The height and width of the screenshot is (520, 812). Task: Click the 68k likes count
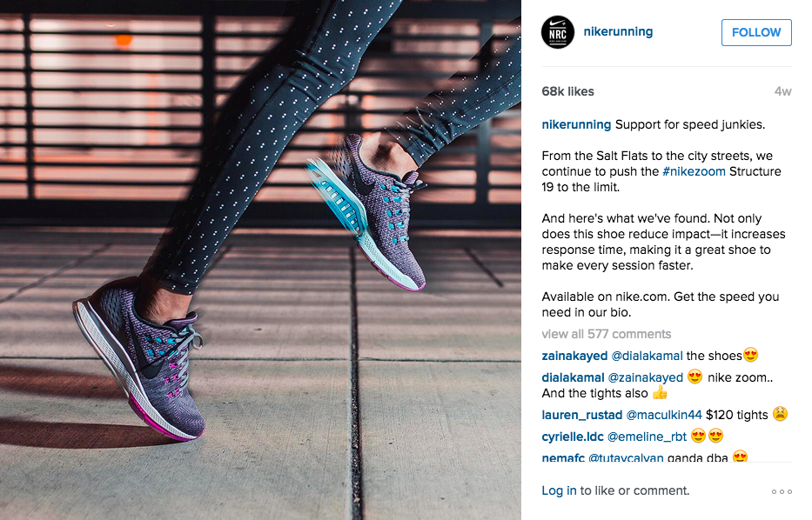point(567,91)
